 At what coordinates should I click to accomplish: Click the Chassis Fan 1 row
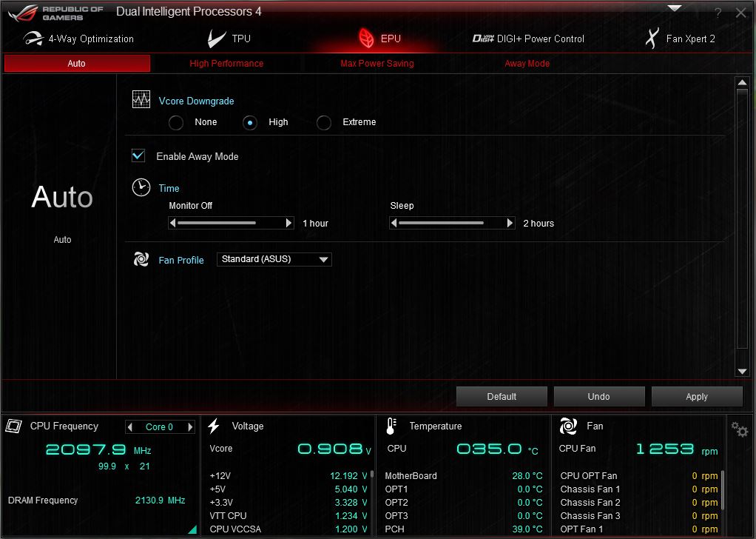point(639,489)
